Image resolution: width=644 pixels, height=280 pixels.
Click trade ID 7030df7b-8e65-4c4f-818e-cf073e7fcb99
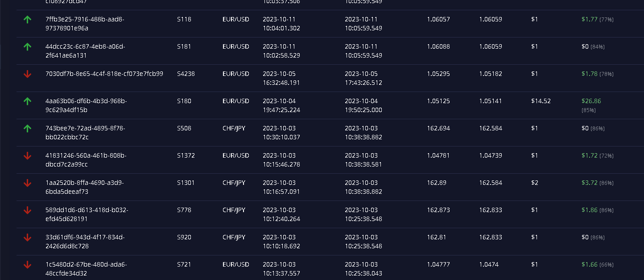click(104, 74)
